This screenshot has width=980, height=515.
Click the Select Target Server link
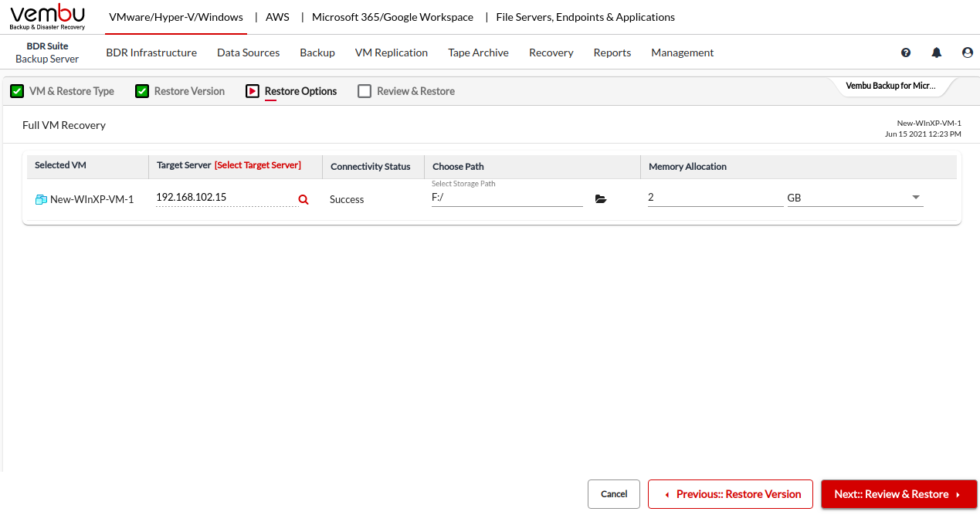click(257, 165)
